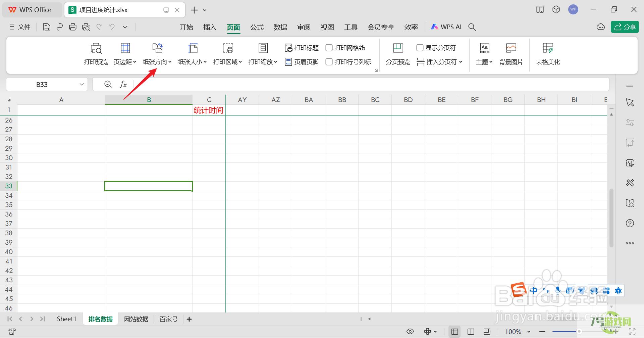Click the cloud sync status icon

click(x=601, y=27)
